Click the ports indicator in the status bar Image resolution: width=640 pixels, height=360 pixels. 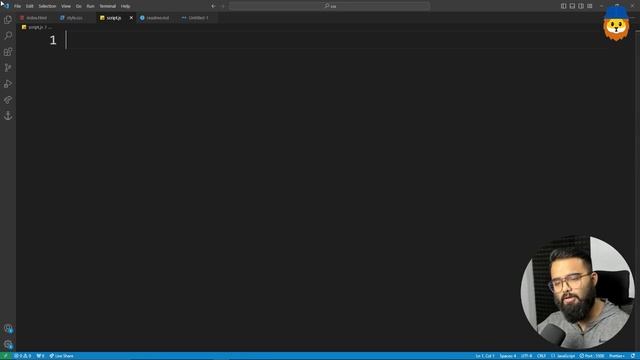[x=40, y=356]
